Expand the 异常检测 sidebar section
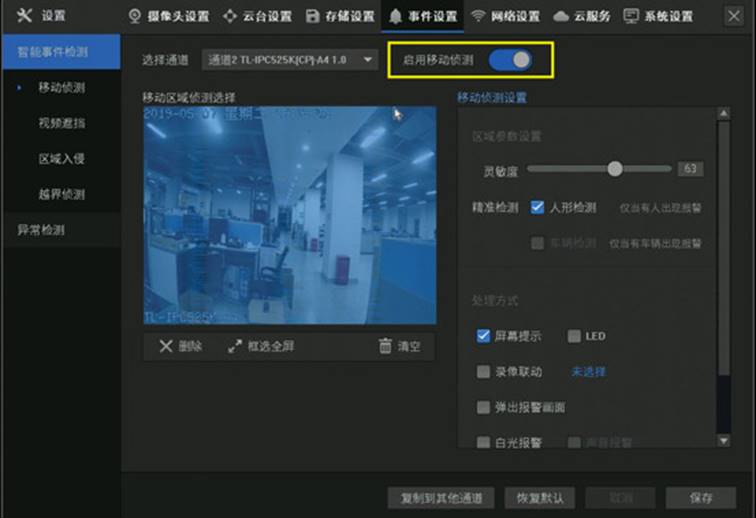 58,230
